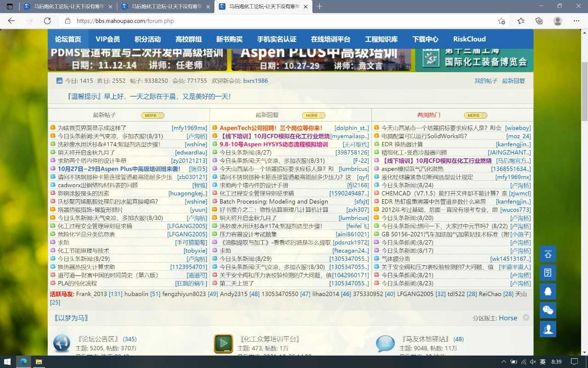The image size is (588, 368).
Task: Select the 高校群组 navigation item
Action: (x=188, y=39)
